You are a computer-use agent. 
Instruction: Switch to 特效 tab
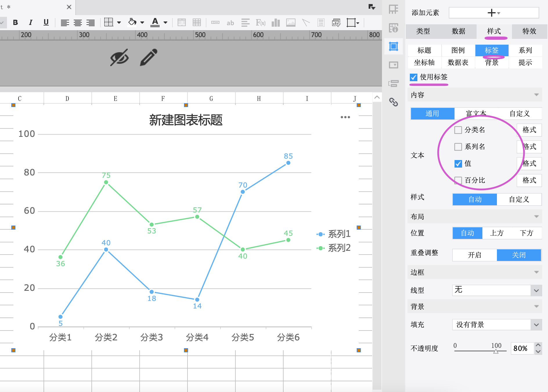(529, 31)
